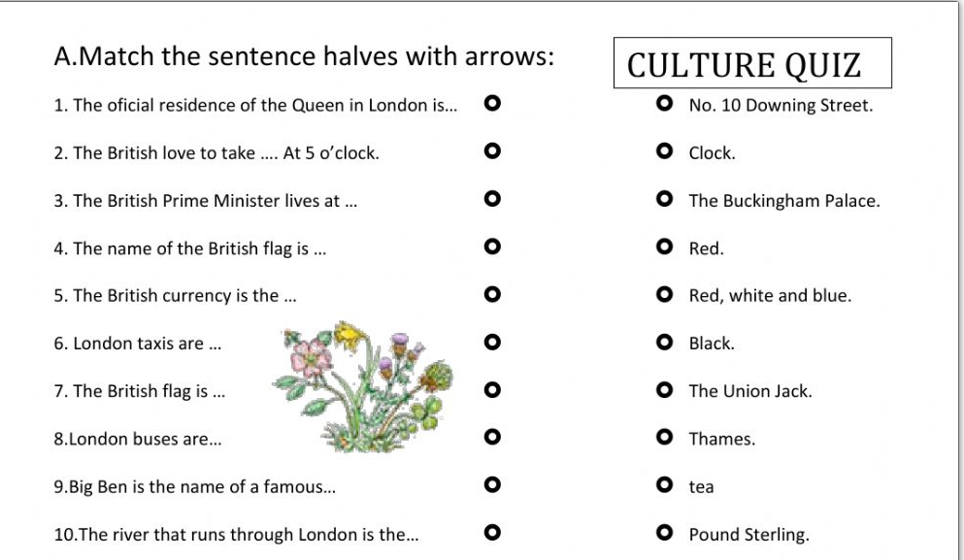The height and width of the screenshot is (560, 964).
Task: Select the circle beside the 'Black.' answer
Action: (664, 342)
